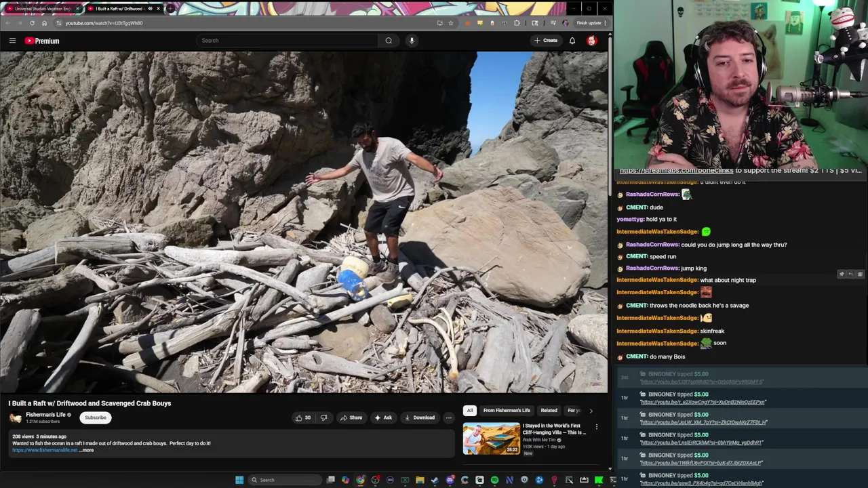Open the Chrome extensions puzzle icon

point(517,23)
